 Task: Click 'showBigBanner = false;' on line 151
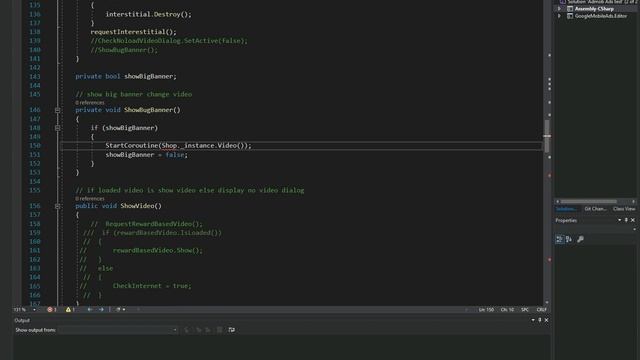pyautogui.click(x=147, y=155)
